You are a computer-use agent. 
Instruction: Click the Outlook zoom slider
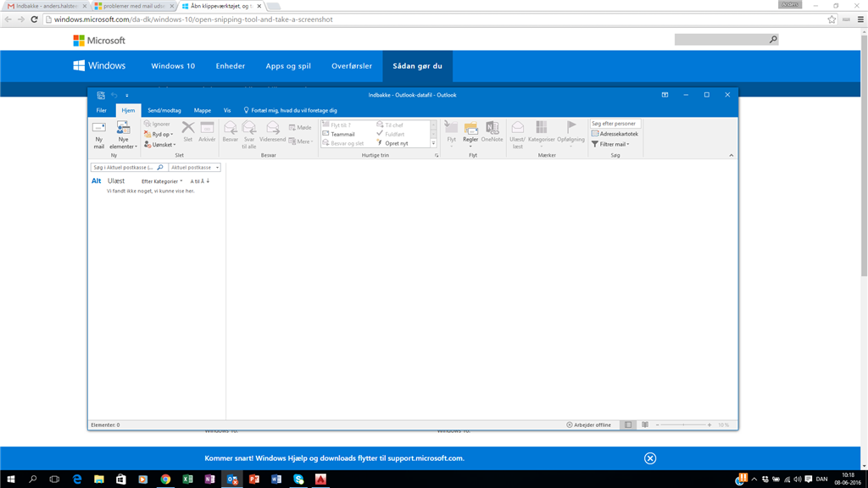684,425
